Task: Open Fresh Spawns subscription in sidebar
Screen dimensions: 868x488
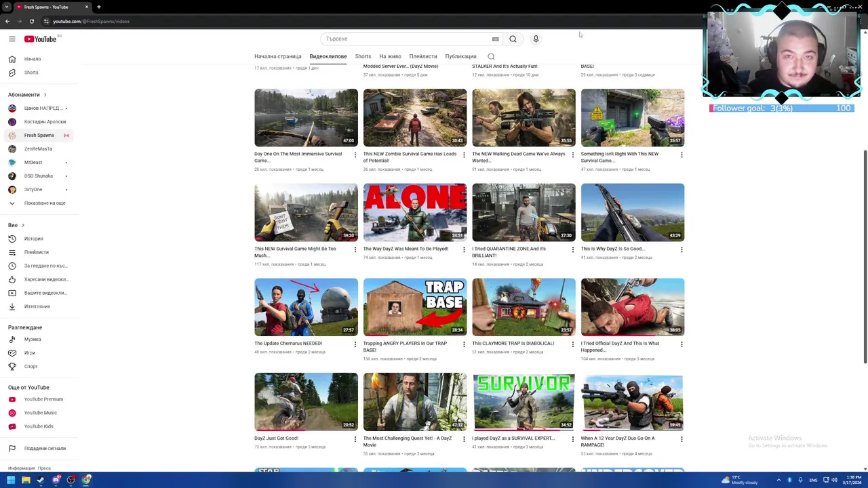Action: point(41,136)
